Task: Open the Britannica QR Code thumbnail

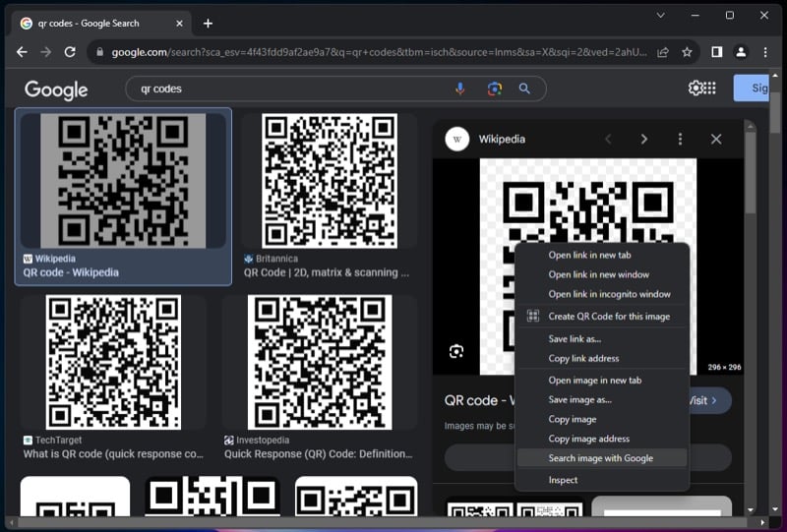Action: coord(330,181)
